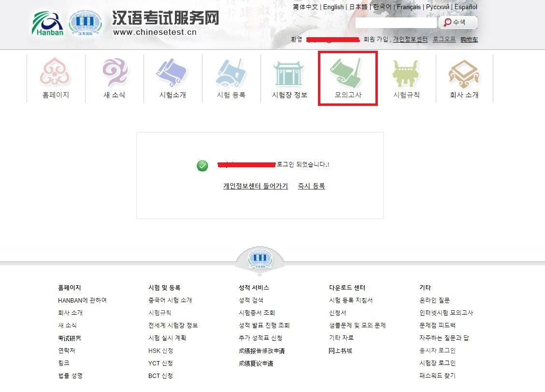Select the 시험규칙 rules icon
545x392 pixels.
(x=406, y=73)
